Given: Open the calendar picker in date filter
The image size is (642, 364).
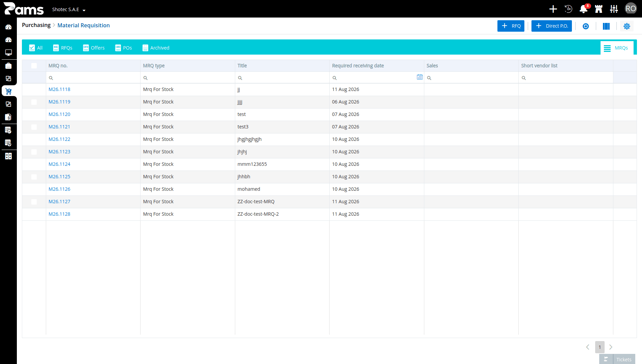Looking at the screenshot, I should pos(420,77).
